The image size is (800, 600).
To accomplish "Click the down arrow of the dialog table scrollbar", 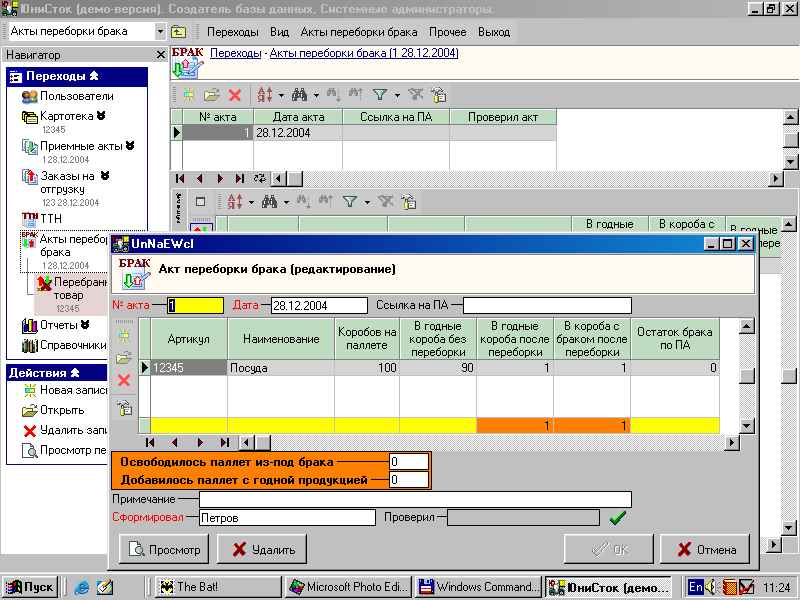I will coord(746,425).
